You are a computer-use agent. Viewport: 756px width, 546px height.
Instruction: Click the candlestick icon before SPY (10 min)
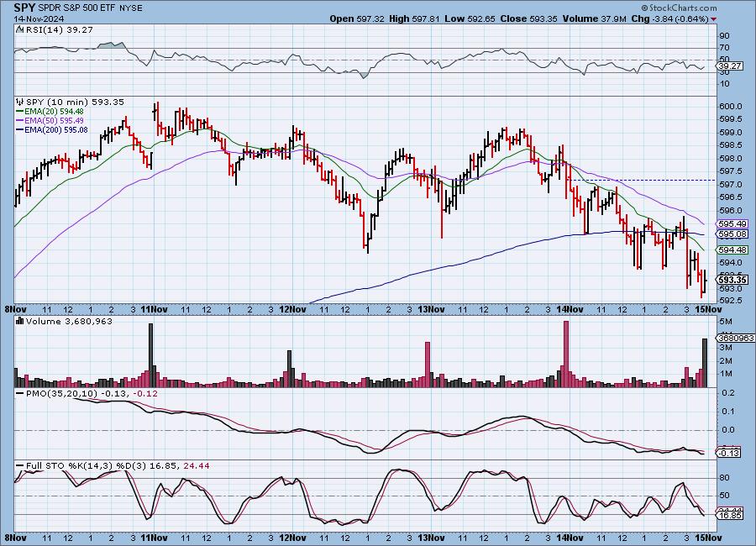(x=20, y=102)
